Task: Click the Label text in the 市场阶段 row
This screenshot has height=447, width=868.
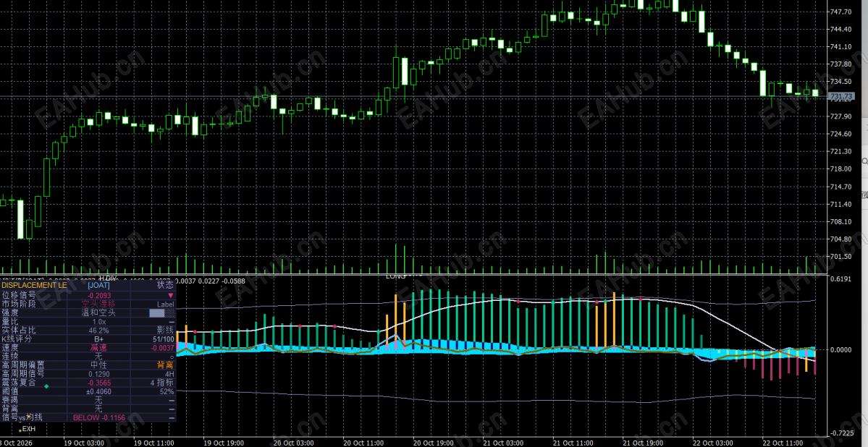Action: coord(166,305)
